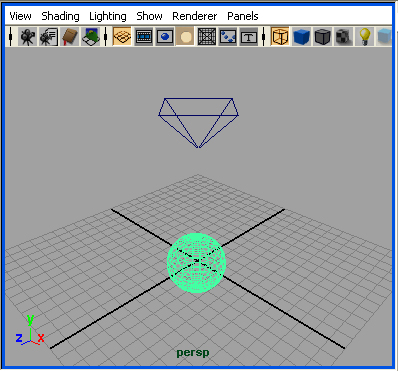Toggle the viewport Grid display button
Image resolution: width=398 pixels, height=371 pixels.
tap(122, 37)
